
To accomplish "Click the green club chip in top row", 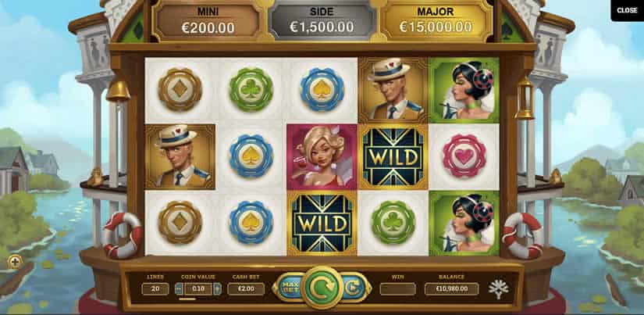I will pyautogui.click(x=251, y=90).
